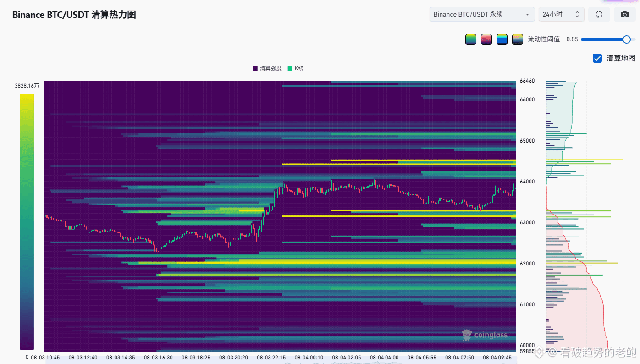Click the "08-03 10:45" time axis label
This screenshot has width=640, height=364.
tap(45, 358)
